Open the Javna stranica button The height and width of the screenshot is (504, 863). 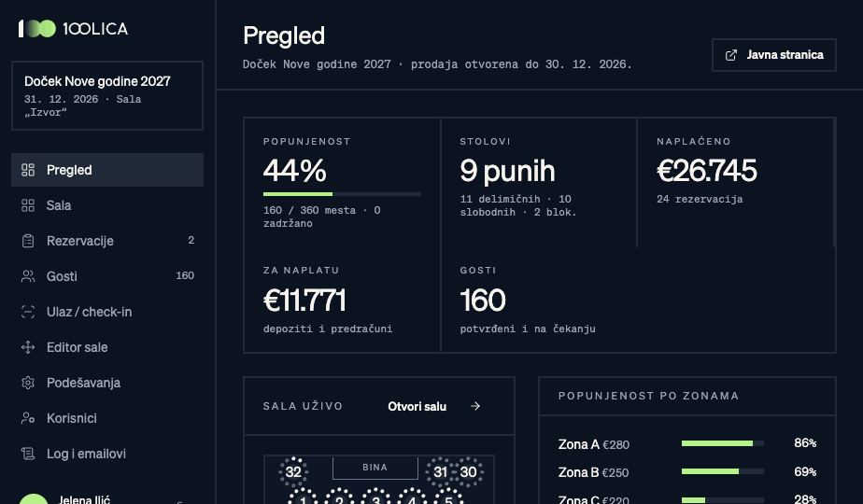(774, 55)
